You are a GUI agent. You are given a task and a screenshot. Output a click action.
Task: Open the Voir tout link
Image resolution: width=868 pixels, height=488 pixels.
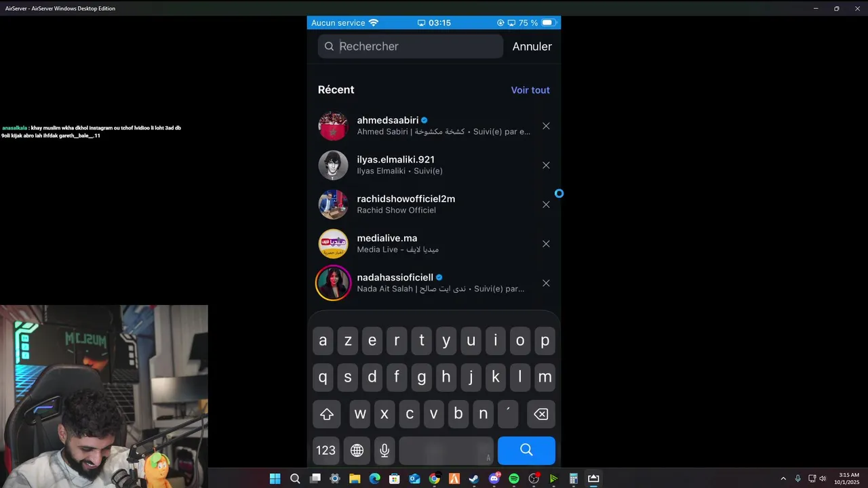point(530,90)
